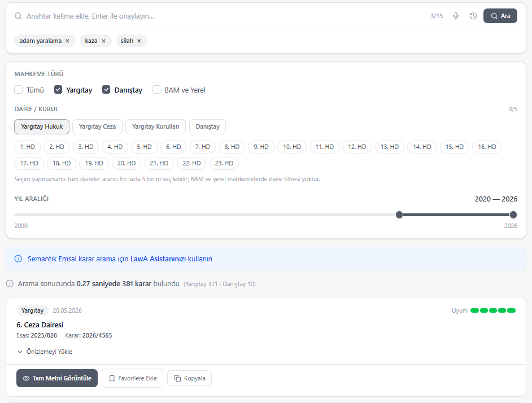Remove the 'kaza' keyword tag
The width and height of the screenshot is (532, 403).
(x=103, y=41)
